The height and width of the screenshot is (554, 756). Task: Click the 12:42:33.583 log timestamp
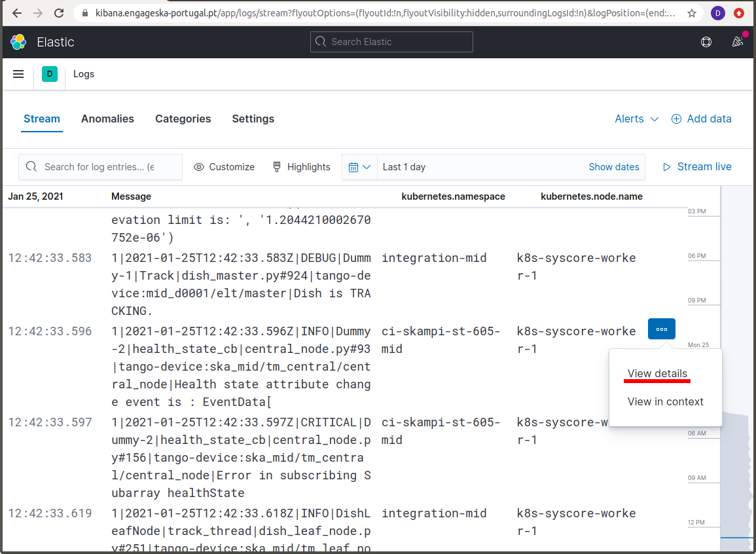click(x=50, y=258)
